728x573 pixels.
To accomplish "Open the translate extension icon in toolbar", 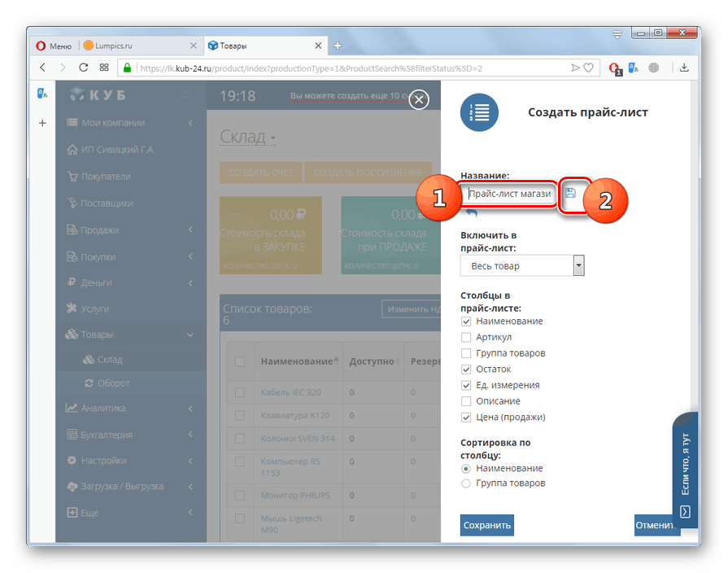I will (x=634, y=68).
